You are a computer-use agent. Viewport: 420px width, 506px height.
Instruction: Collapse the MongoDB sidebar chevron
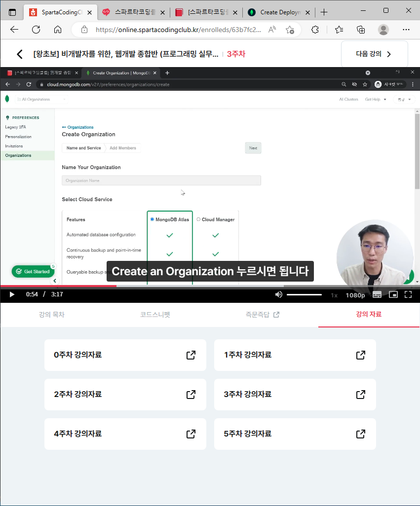pos(55,281)
